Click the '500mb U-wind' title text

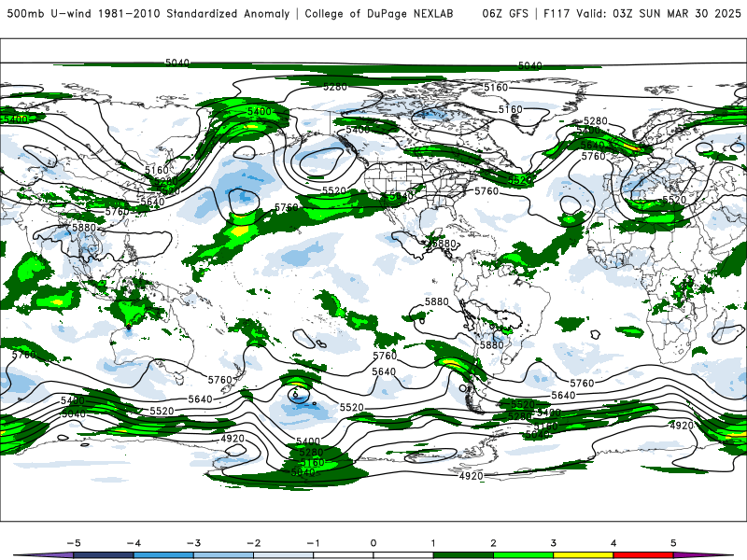(49, 13)
